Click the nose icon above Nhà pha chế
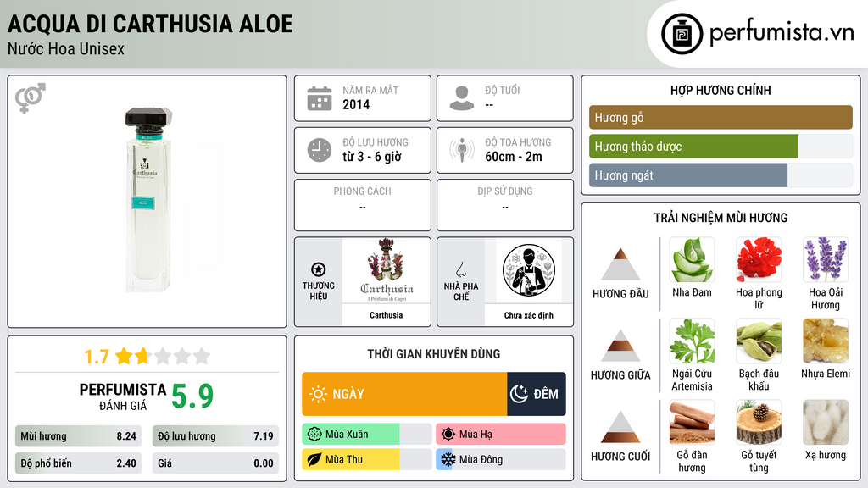The width and height of the screenshot is (868, 488). click(x=460, y=269)
